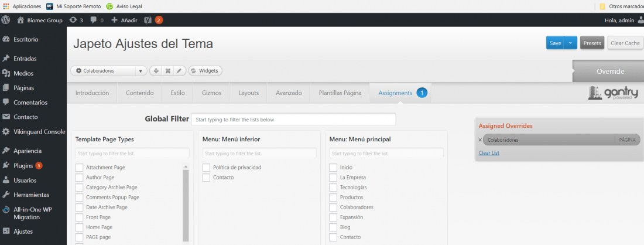
Task: Open Ajustes in the sidebar
Action: (x=23, y=232)
